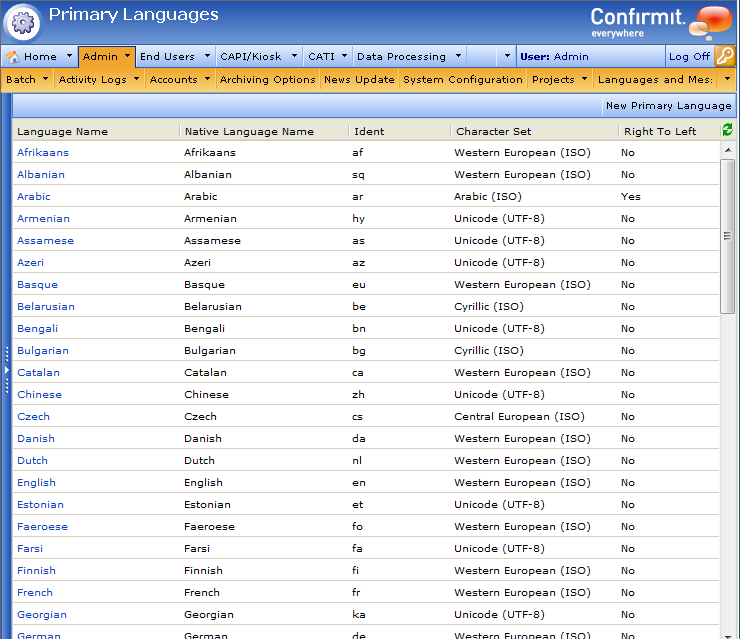
Task: Sort by Ident column header
Action: point(369,132)
